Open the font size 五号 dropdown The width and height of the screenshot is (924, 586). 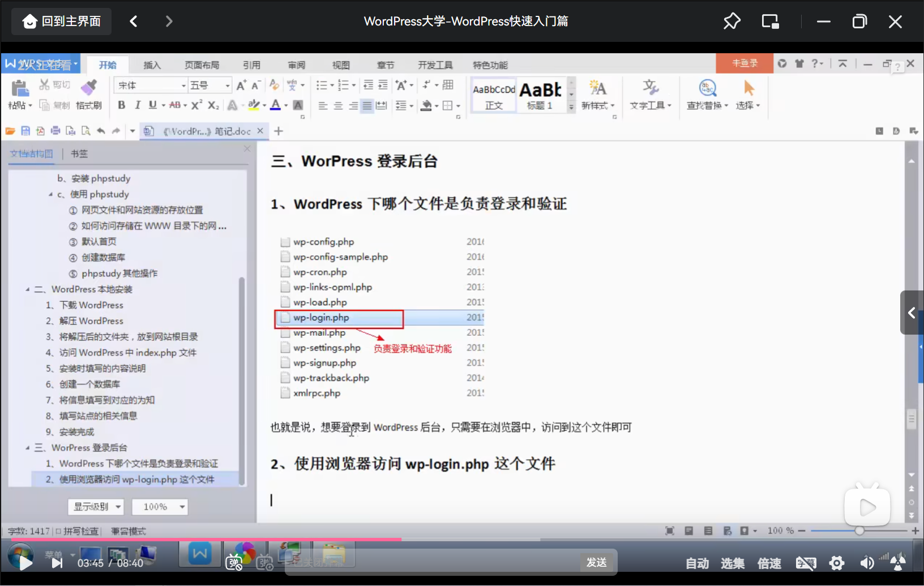click(228, 85)
